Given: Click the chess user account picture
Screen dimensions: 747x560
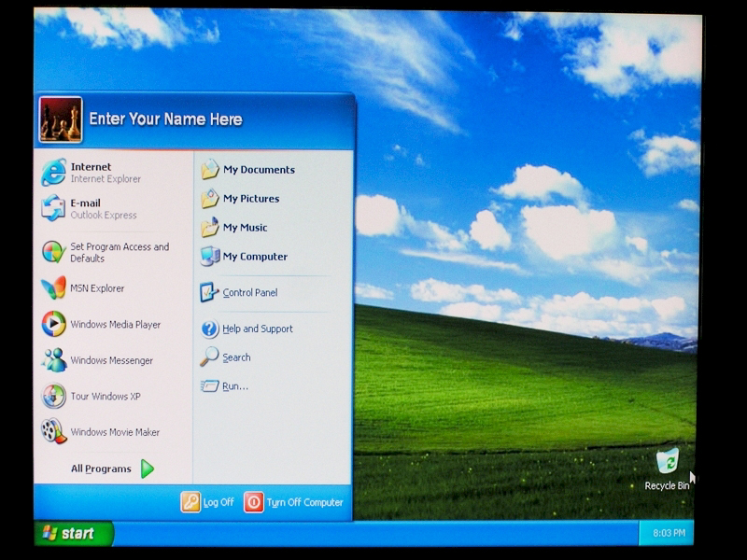Looking at the screenshot, I should [x=61, y=119].
